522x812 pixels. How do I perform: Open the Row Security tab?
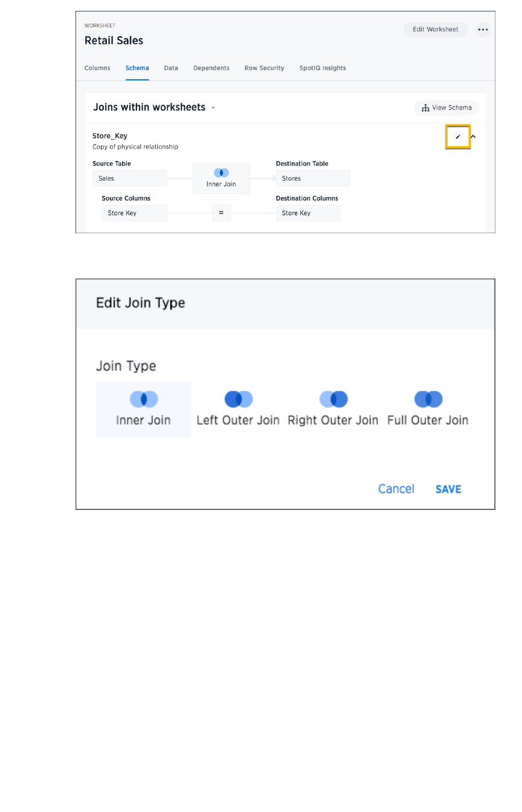[264, 68]
